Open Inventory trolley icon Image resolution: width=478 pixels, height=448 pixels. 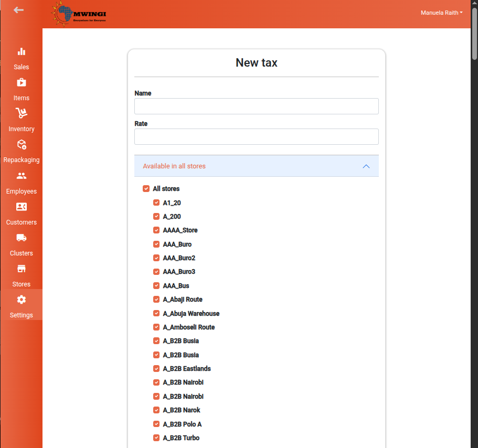(22, 113)
